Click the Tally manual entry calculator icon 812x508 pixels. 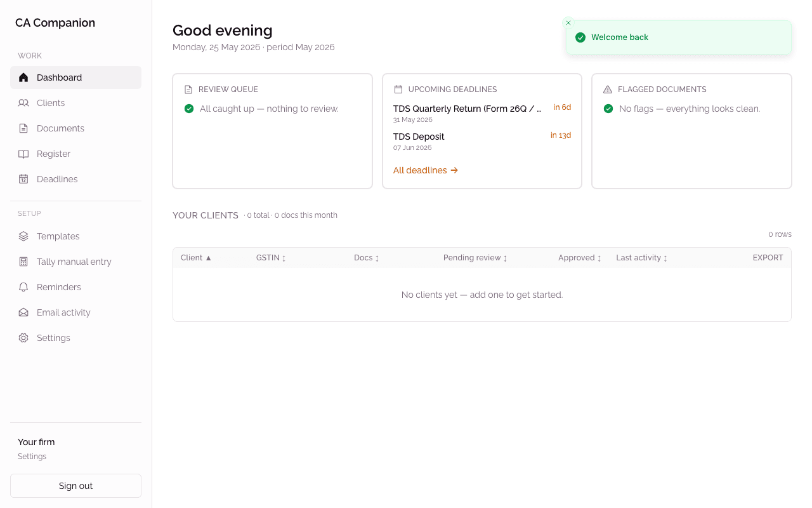(23, 262)
